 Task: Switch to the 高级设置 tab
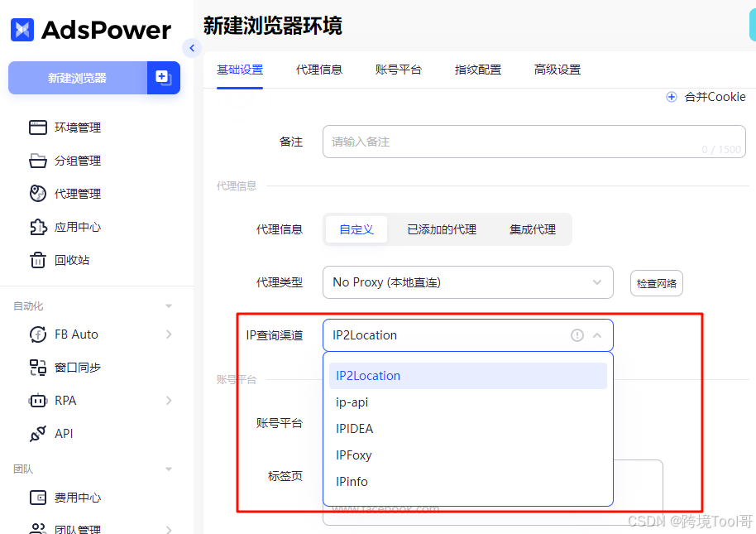(x=557, y=70)
